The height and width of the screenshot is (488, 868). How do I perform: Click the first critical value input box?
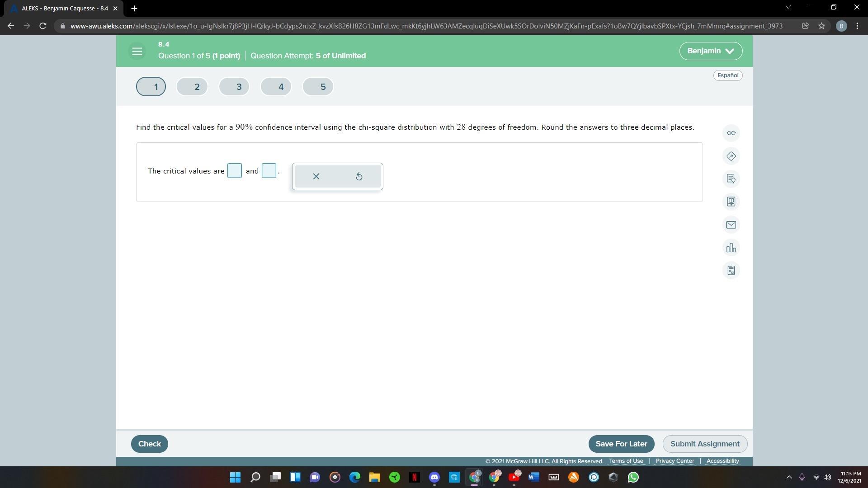[234, 171]
